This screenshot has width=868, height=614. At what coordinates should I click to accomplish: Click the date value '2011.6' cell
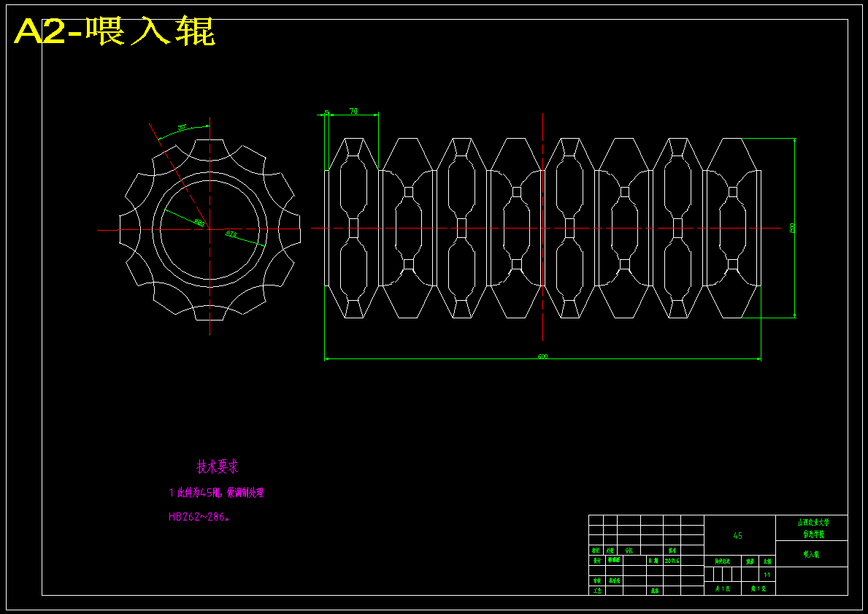coord(672,560)
